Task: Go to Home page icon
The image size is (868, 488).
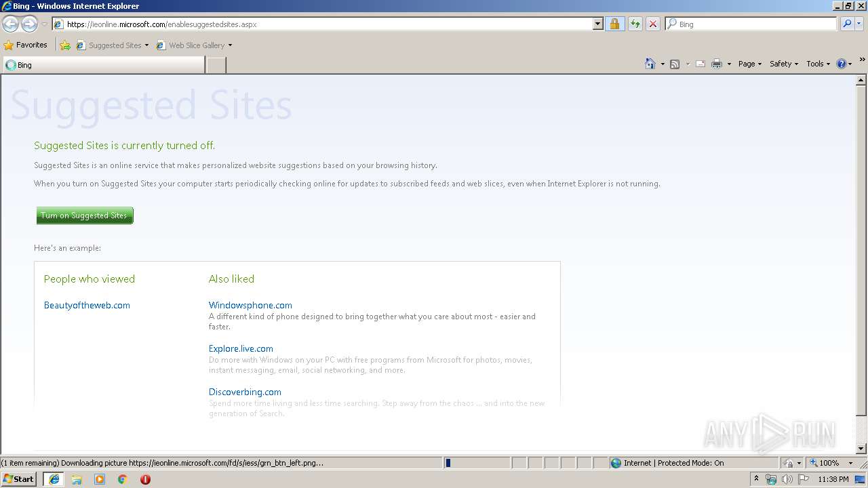Action: (650, 64)
